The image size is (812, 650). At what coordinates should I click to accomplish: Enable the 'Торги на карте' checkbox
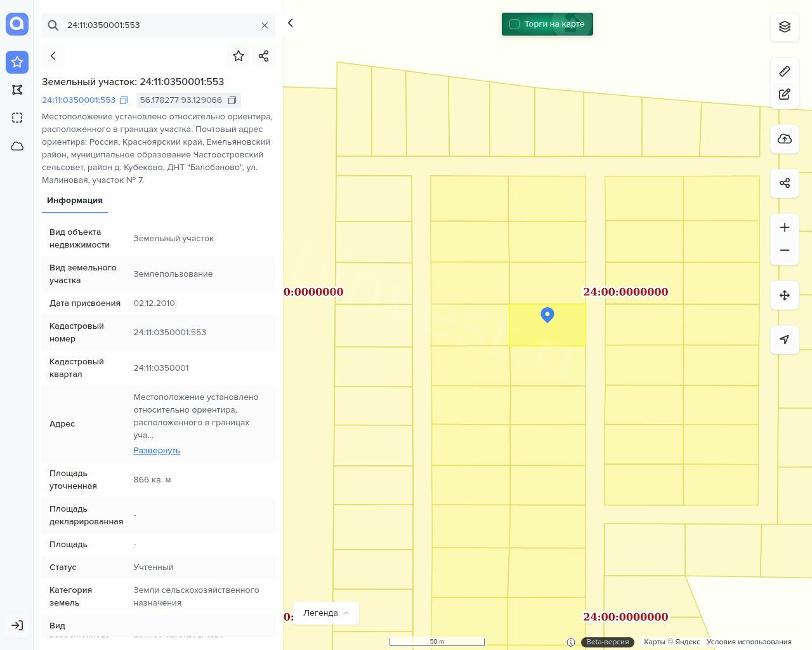pyautogui.click(x=514, y=24)
